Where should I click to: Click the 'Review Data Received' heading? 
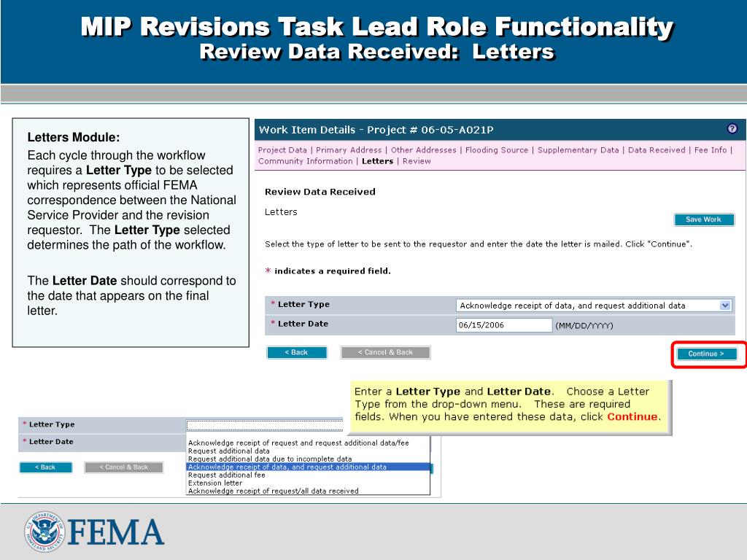[x=320, y=192]
